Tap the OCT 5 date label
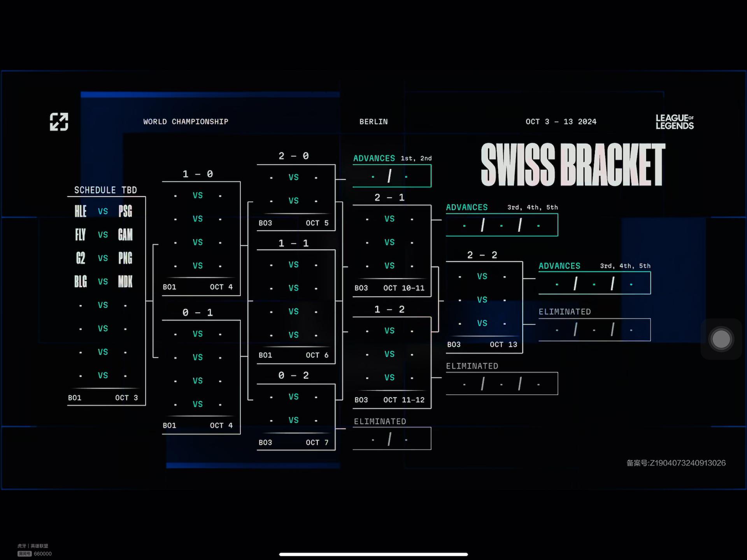This screenshot has height=560, width=747. pos(317,223)
